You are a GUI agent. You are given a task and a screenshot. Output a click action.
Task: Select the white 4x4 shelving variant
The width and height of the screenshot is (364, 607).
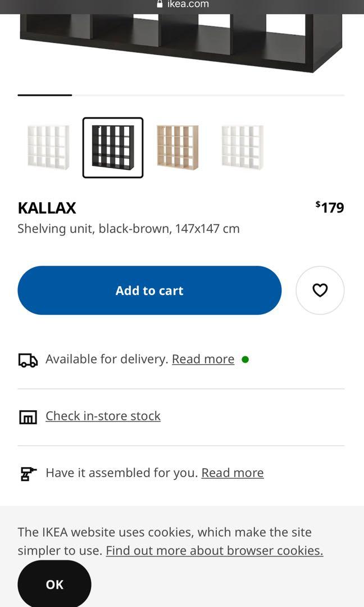[48, 147]
